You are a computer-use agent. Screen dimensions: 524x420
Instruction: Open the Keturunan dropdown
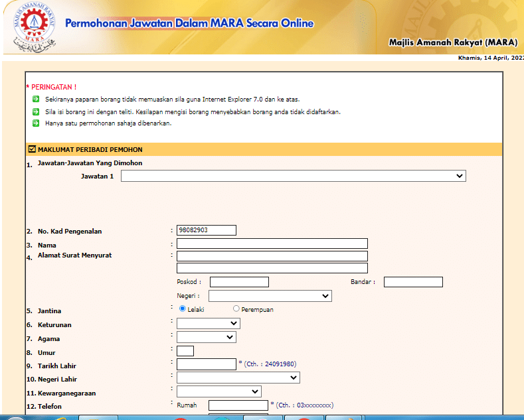(x=209, y=323)
